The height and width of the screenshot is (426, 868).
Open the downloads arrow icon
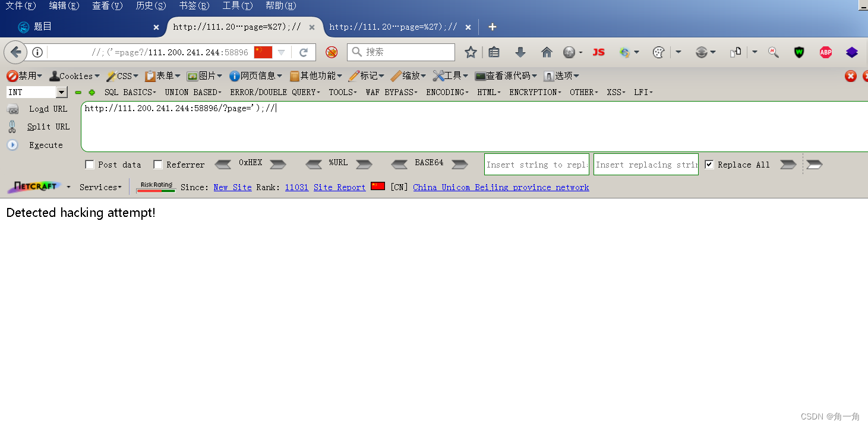pos(520,52)
